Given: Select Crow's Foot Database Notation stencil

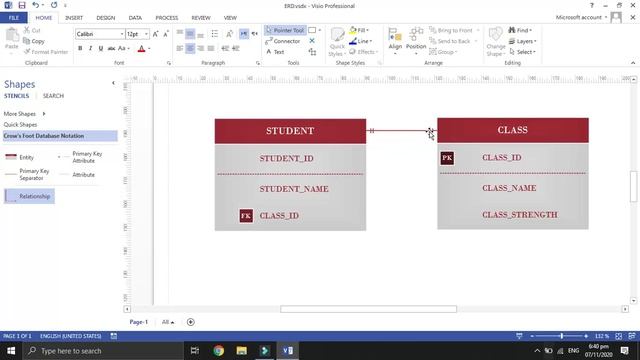Looking at the screenshot, I should 60,136.
